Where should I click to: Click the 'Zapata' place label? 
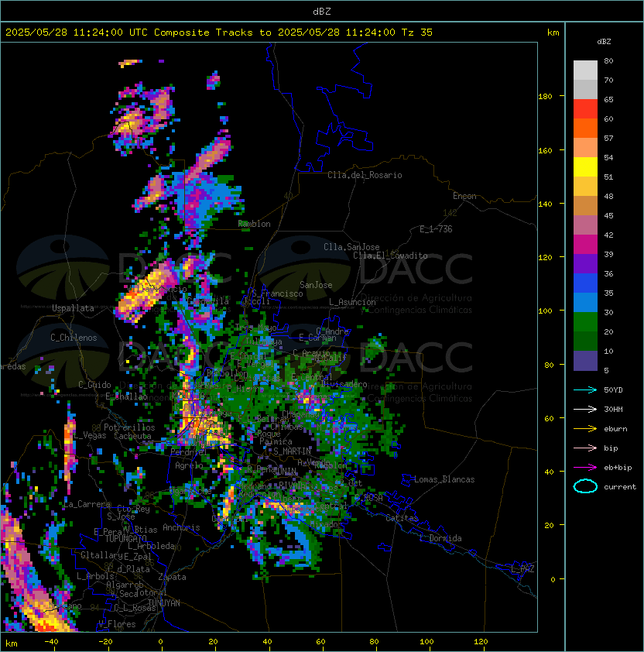(x=172, y=577)
